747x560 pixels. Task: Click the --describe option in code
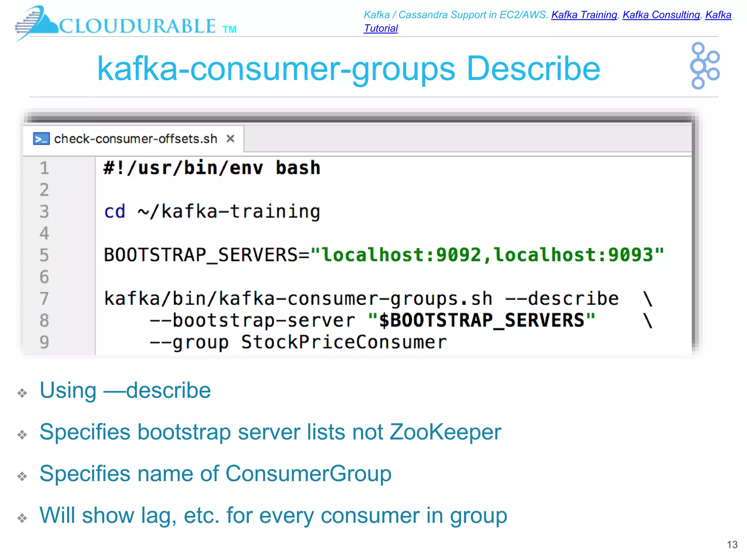pyautogui.click(x=562, y=299)
